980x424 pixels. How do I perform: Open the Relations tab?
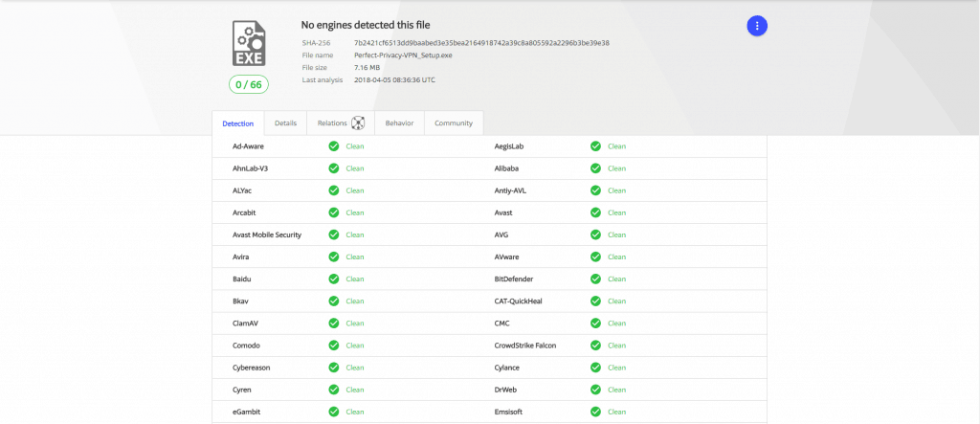[341, 123]
